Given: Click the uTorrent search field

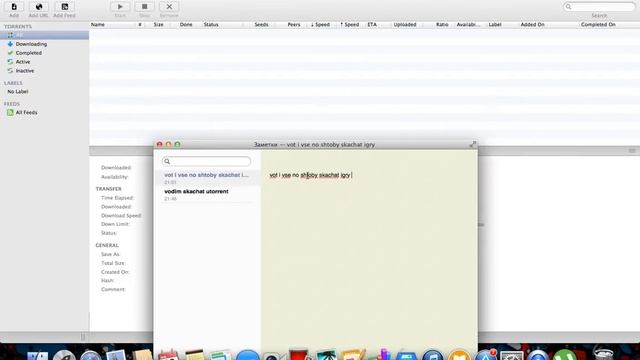Looking at the screenshot, I should 599,7.
